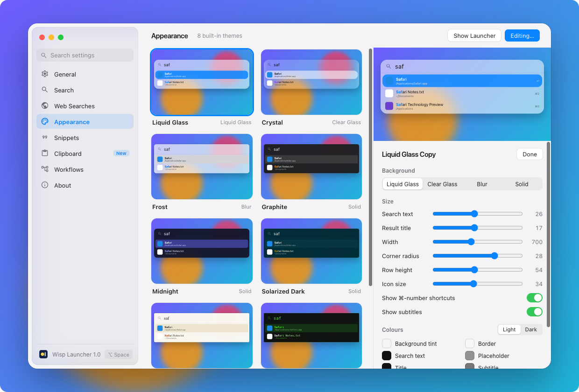The image size is (579, 392).
Task: Click the General gear icon in sidebar
Action: pos(45,74)
